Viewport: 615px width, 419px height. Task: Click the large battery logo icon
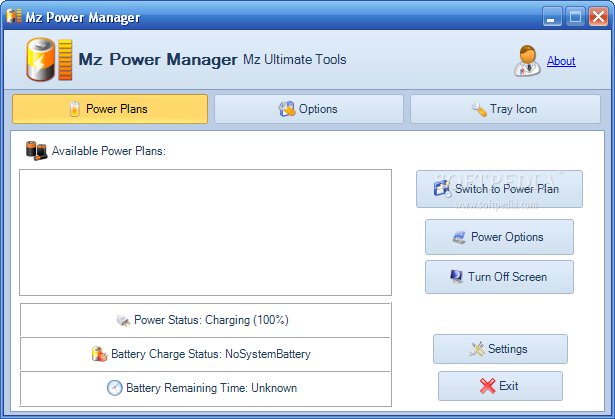pyautogui.click(x=49, y=59)
